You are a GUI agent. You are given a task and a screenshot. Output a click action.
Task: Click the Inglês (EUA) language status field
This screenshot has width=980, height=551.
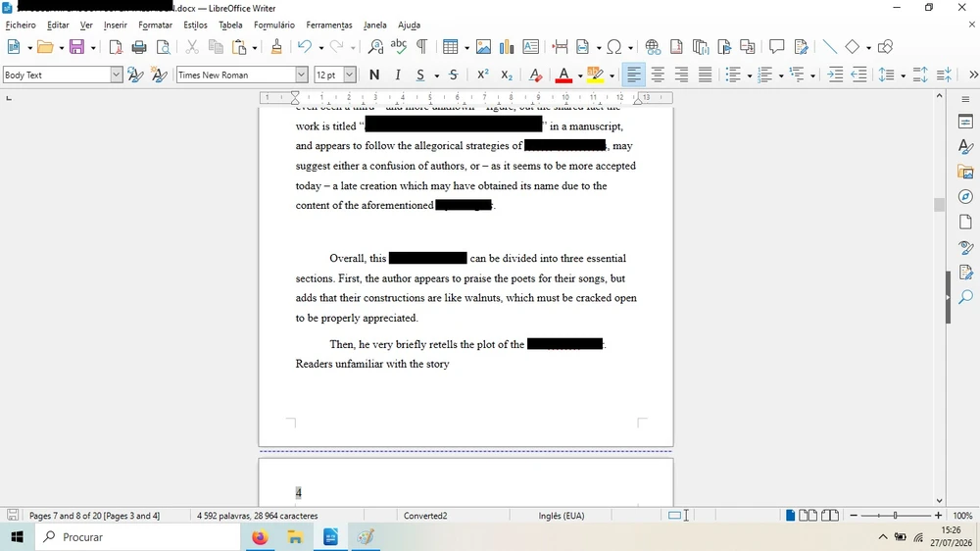click(562, 516)
